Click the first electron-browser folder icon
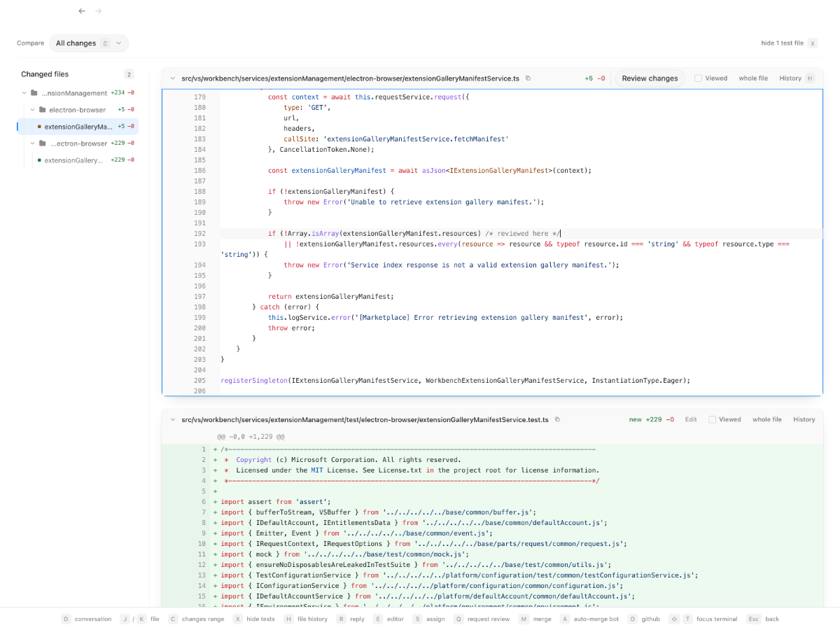 pos(42,110)
